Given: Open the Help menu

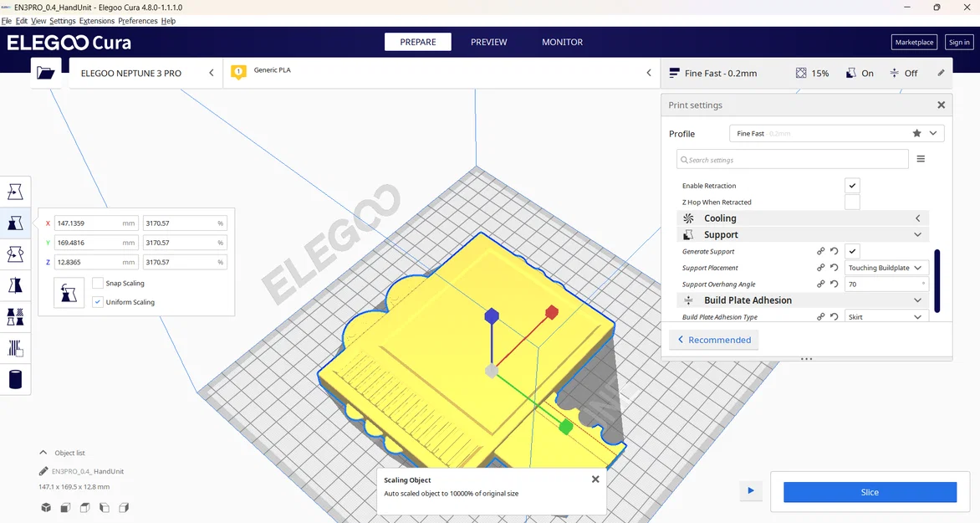Looking at the screenshot, I should click(168, 21).
